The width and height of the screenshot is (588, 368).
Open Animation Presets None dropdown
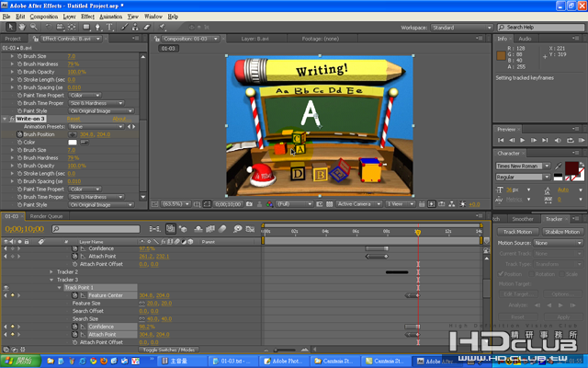96,127
